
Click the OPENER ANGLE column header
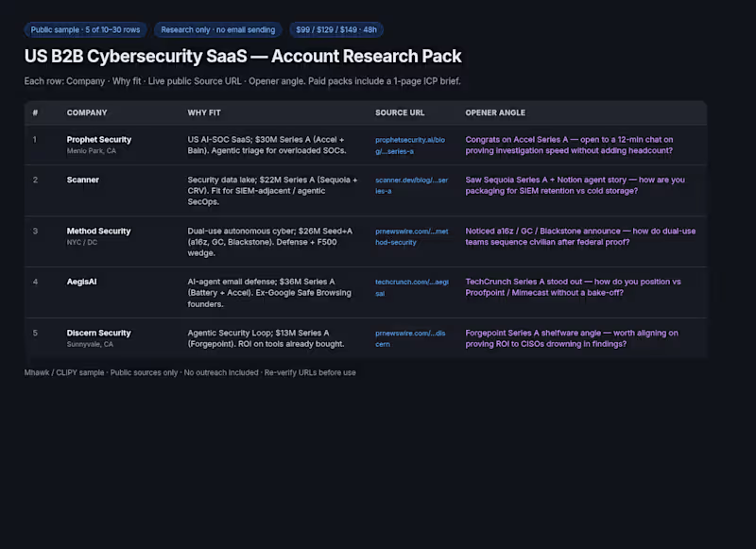[495, 112]
